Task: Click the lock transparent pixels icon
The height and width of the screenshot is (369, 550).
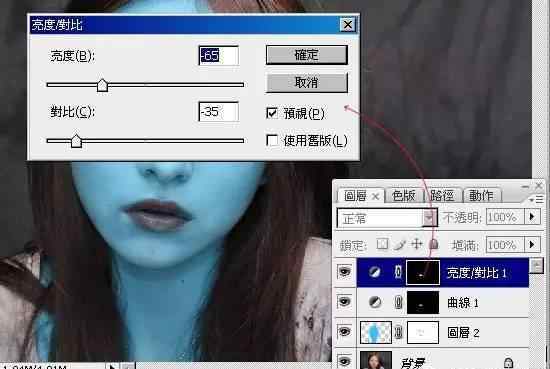Action: [382, 244]
